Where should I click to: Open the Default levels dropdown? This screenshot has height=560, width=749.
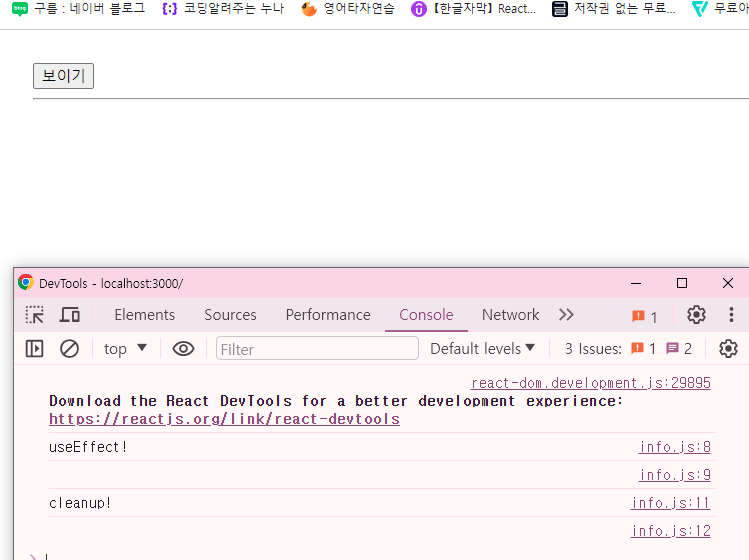point(482,349)
